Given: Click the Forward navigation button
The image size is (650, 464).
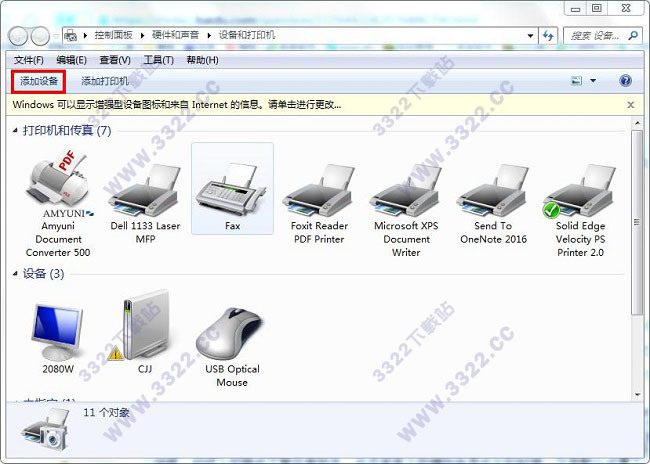Looking at the screenshot, I should pyautogui.click(x=40, y=36).
